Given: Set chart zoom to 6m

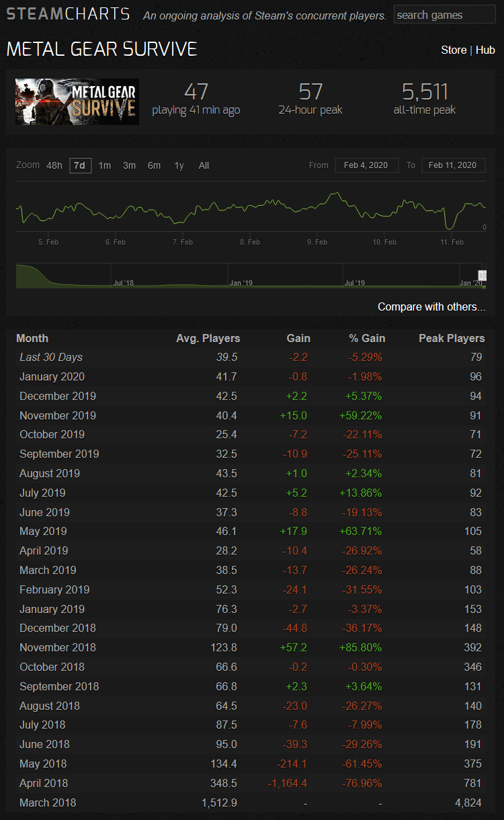Looking at the screenshot, I should click(x=155, y=165).
